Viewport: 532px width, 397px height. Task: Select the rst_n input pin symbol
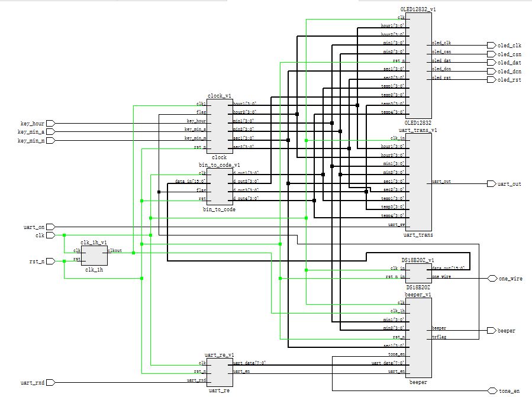50,261
